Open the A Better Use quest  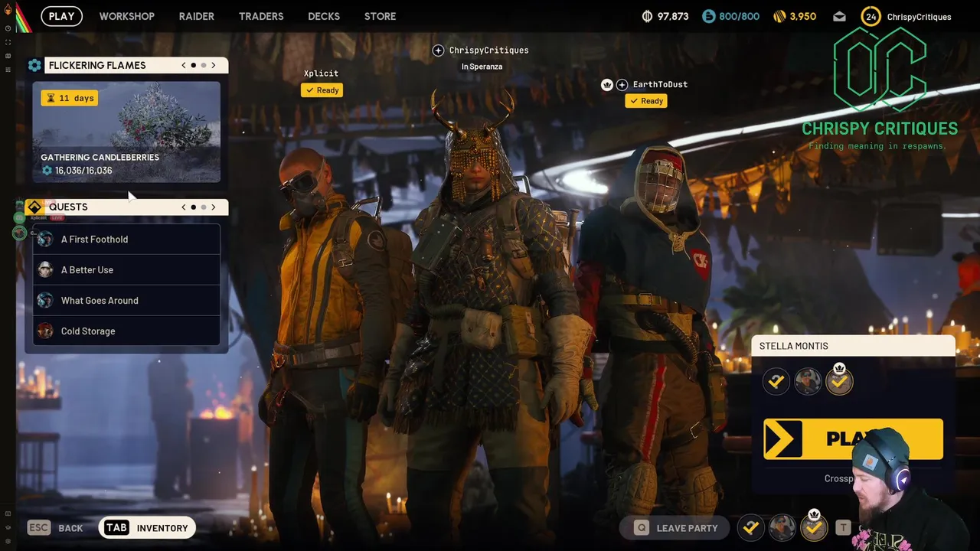pos(126,270)
